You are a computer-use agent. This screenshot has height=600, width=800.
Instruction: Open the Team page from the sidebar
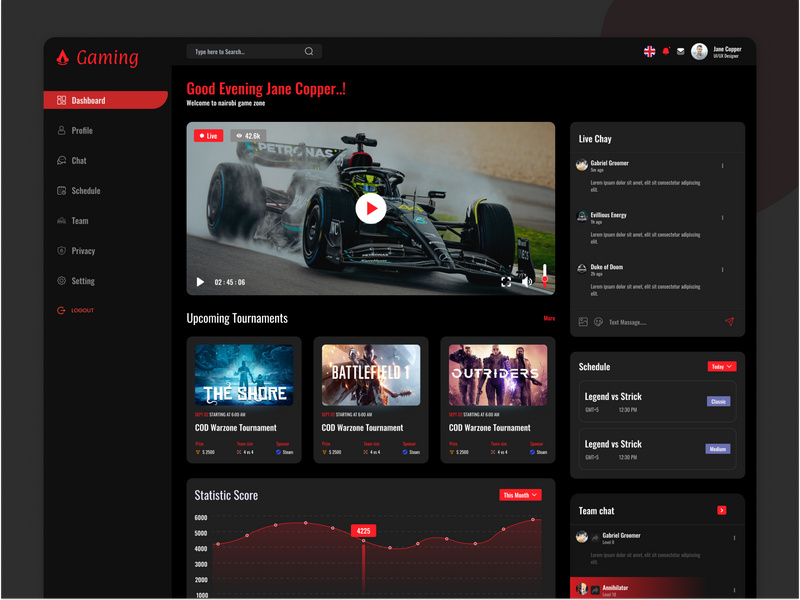click(79, 220)
